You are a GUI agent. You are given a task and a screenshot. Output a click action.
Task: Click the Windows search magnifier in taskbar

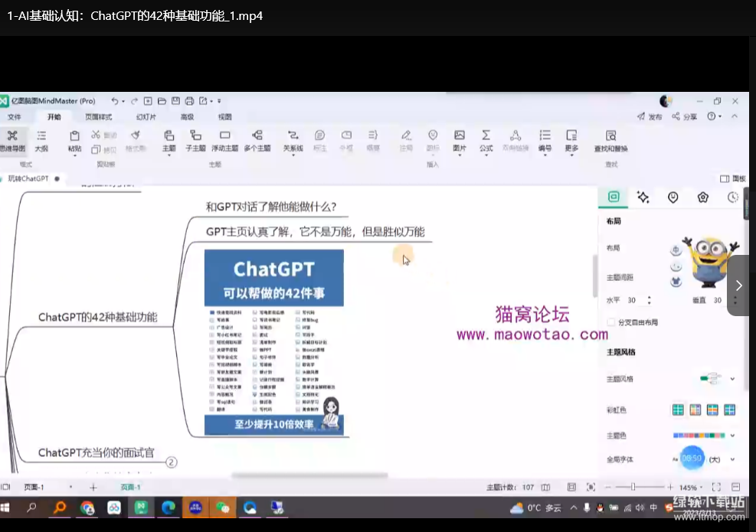[32, 508]
